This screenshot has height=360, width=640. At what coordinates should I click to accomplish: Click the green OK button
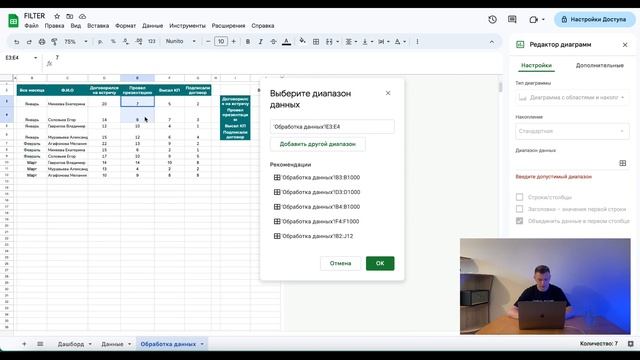coord(380,263)
